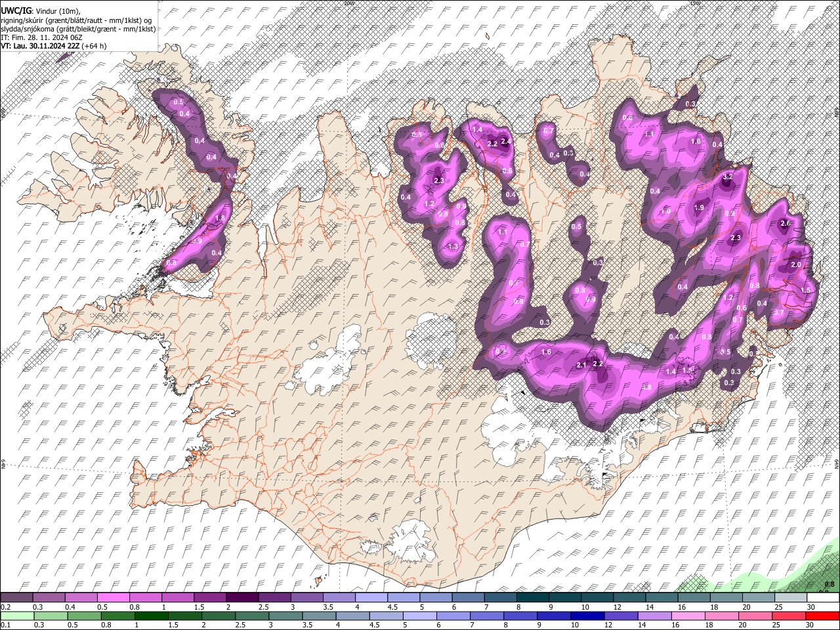The image size is (840, 630).
Task: Click the 2.1 value in the central highlands band
Action: [581, 366]
